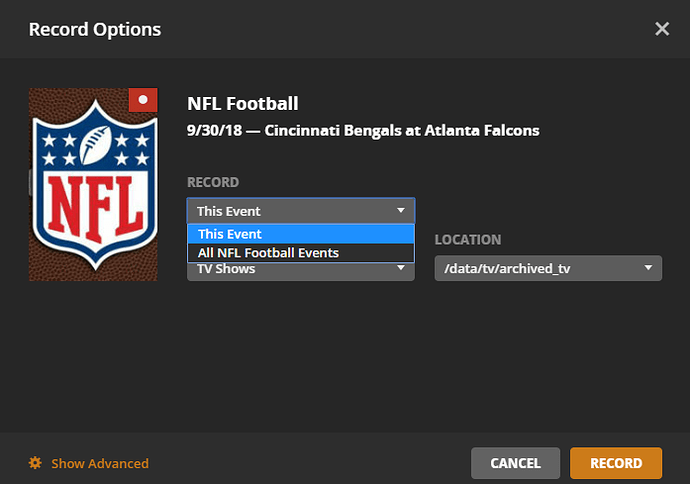
Task: Click the red record badge on poster
Action: pyautogui.click(x=143, y=100)
